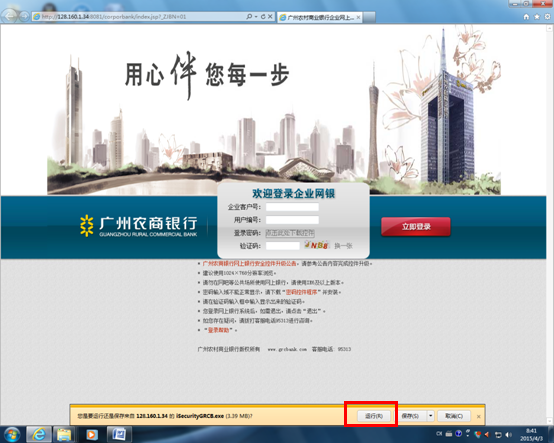Image resolution: width=554 pixels, height=443 pixels.
Task: Open the blank new tab button
Action: click(x=369, y=17)
